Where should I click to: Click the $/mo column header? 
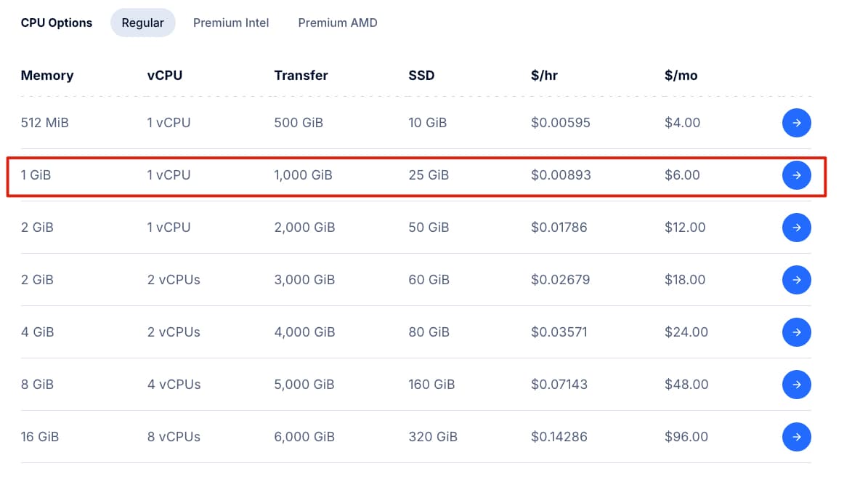pos(680,75)
